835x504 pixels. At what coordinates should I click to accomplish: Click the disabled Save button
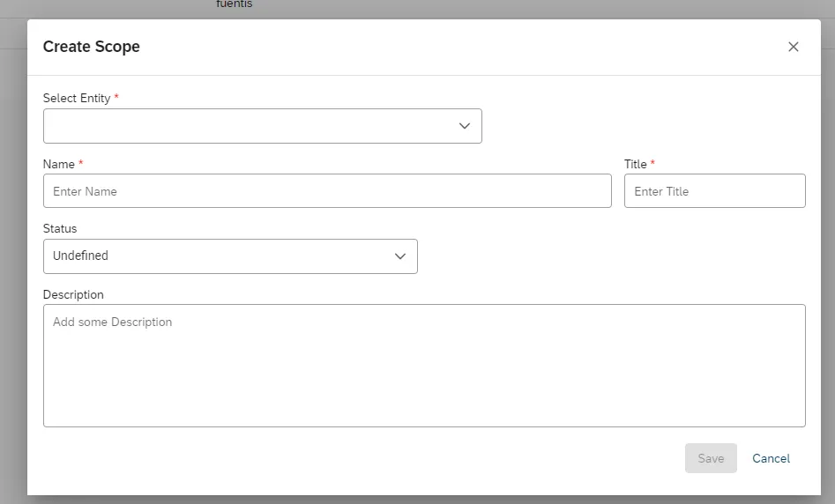tap(711, 458)
